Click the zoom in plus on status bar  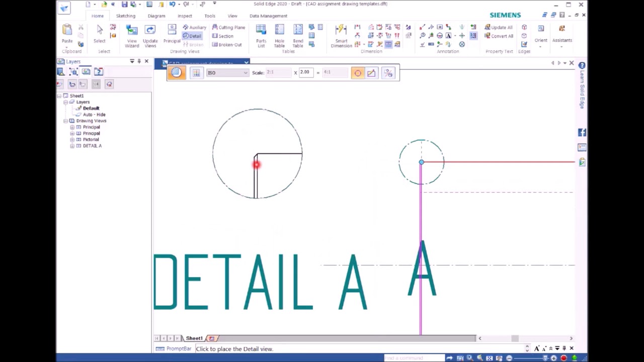pos(553,358)
